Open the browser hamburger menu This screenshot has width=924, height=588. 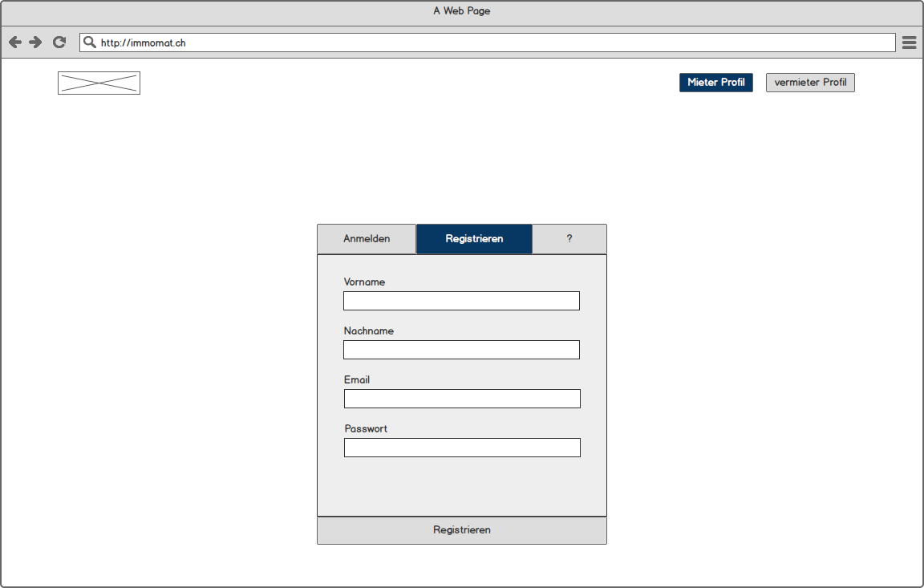(x=909, y=43)
